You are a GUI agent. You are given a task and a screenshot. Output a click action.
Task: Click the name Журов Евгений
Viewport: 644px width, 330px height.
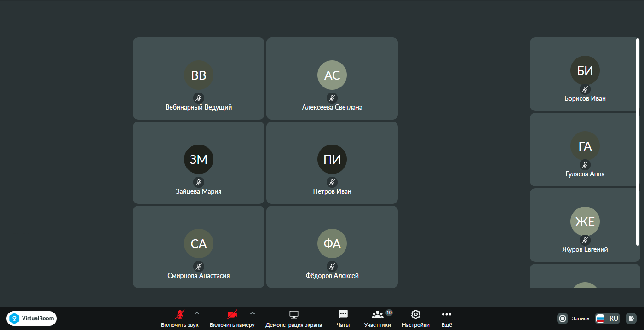(585, 249)
